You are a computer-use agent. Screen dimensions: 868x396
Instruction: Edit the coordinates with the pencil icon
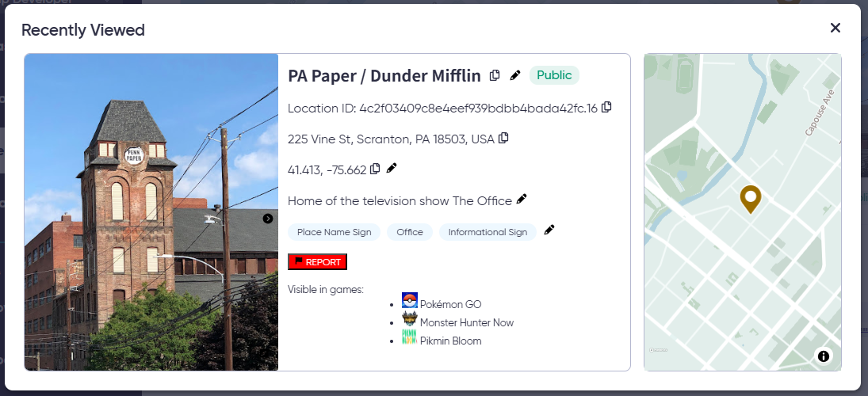392,168
